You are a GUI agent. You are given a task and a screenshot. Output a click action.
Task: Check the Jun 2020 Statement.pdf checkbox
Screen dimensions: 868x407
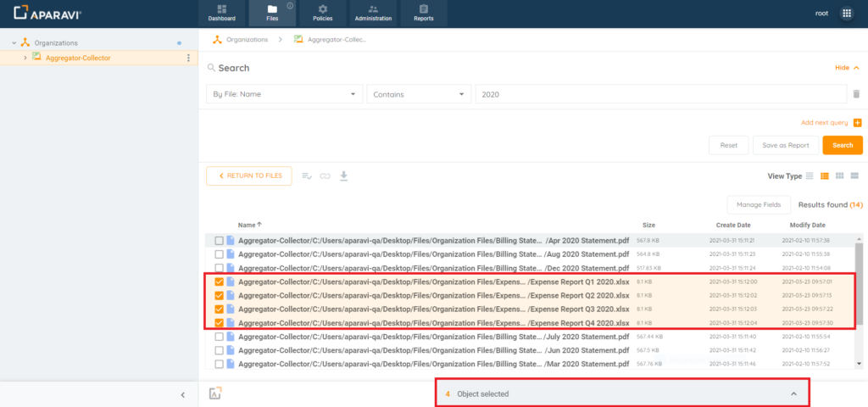click(x=220, y=350)
